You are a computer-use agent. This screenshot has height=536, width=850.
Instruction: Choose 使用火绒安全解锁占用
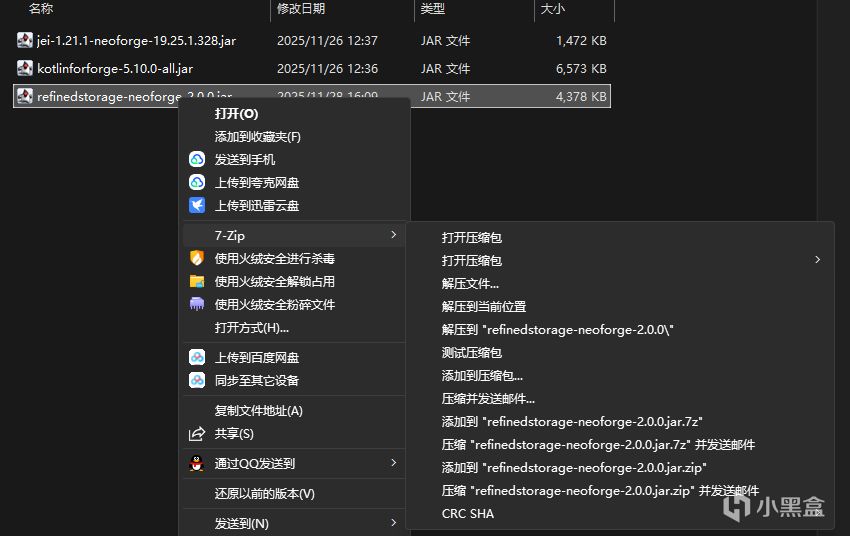[x=275, y=281]
